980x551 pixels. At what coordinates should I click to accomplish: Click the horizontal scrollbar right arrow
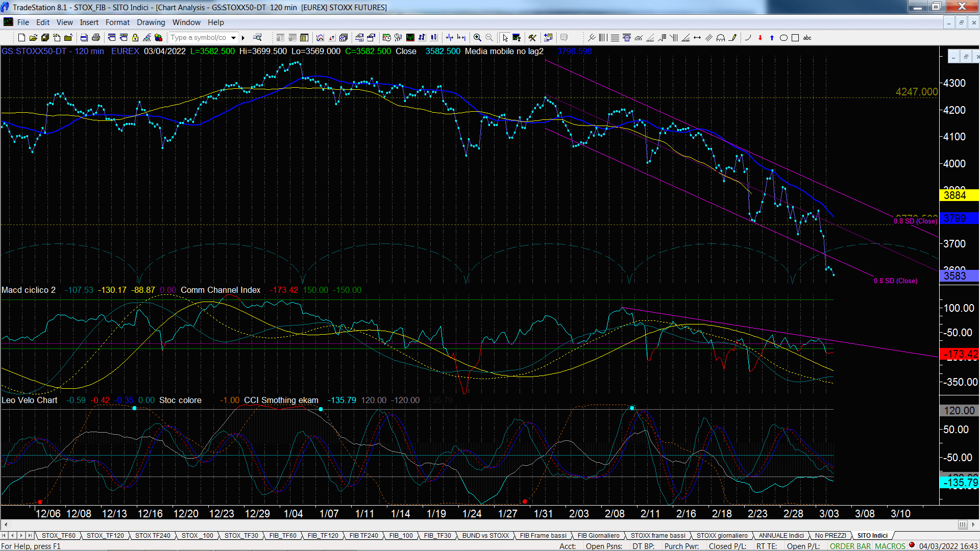click(x=974, y=524)
